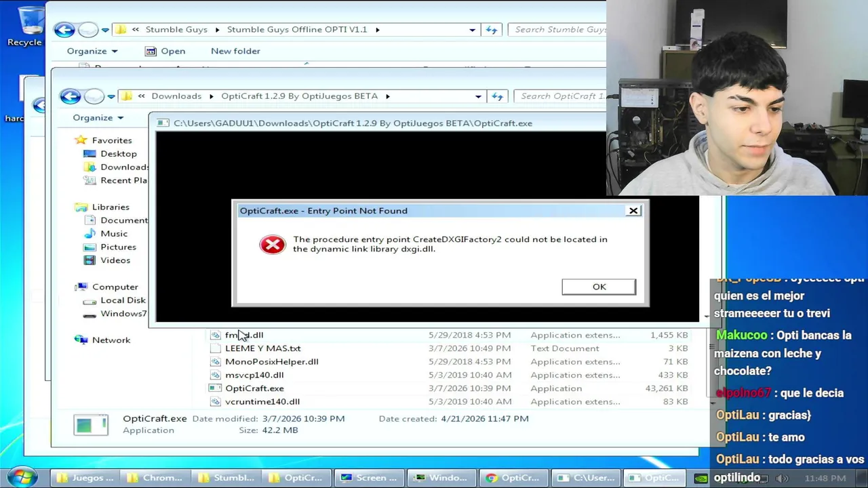Open recent pages dropdown in OptiCraft window
Viewport: 868px width, 488px height.
point(111,96)
